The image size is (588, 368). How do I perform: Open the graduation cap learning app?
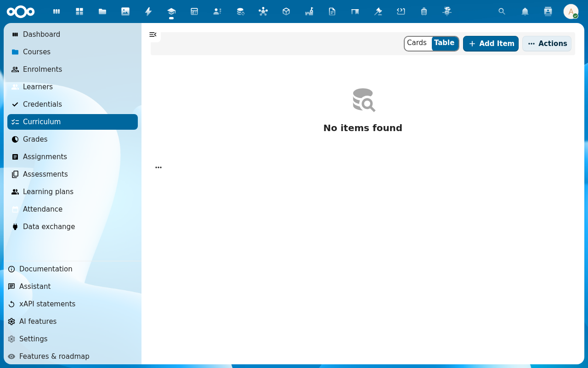pos(171,11)
